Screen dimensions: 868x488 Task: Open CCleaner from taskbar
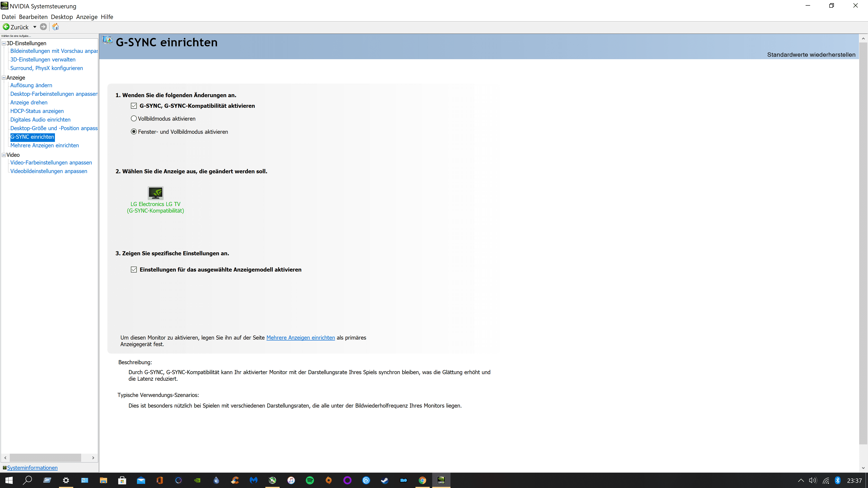coord(235,480)
